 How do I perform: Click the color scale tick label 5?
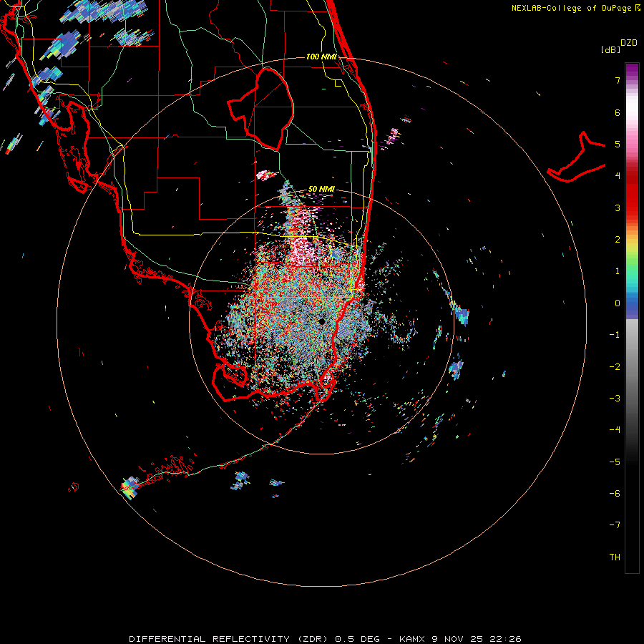point(618,144)
